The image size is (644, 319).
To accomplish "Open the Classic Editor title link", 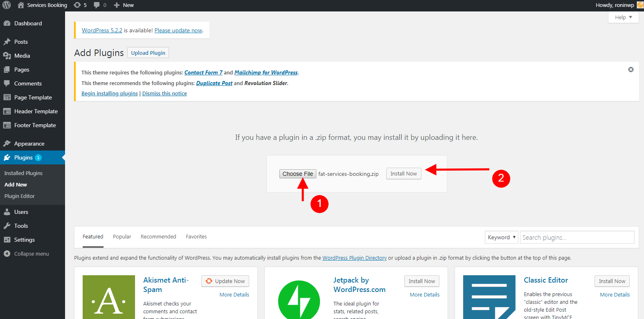I will [546, 280].
